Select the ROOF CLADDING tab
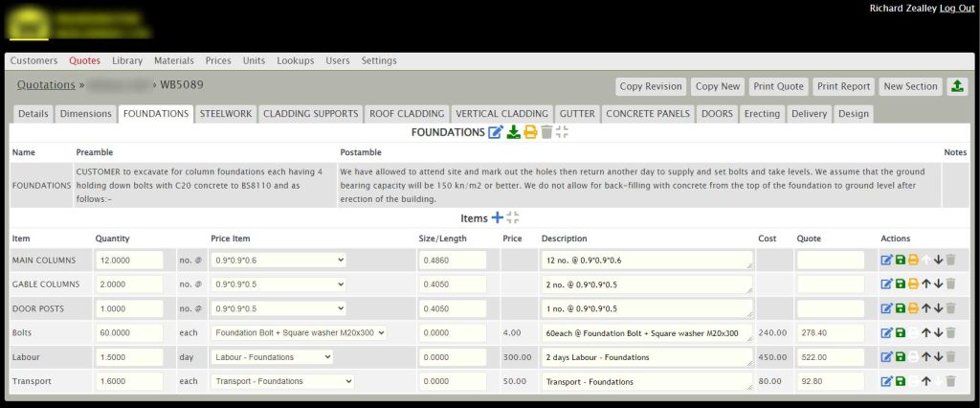The width and height of the screenshot is (980, 408). 407,114
